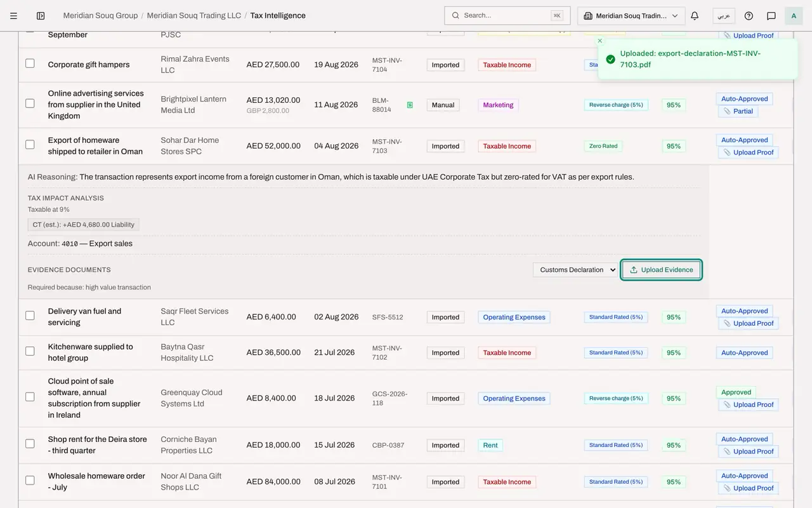
Task: Select Delivery van fuel and servicing checkbox
Action: click(30, 316)
